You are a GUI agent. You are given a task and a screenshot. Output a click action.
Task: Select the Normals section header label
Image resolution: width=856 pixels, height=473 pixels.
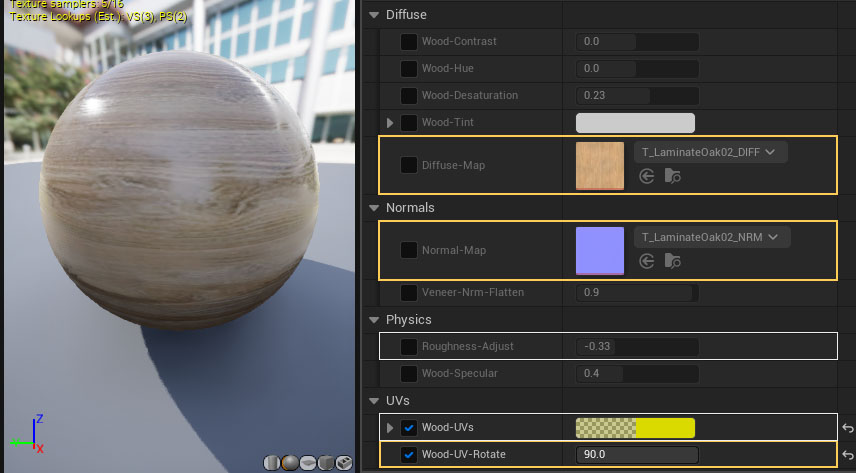point(410,208)
